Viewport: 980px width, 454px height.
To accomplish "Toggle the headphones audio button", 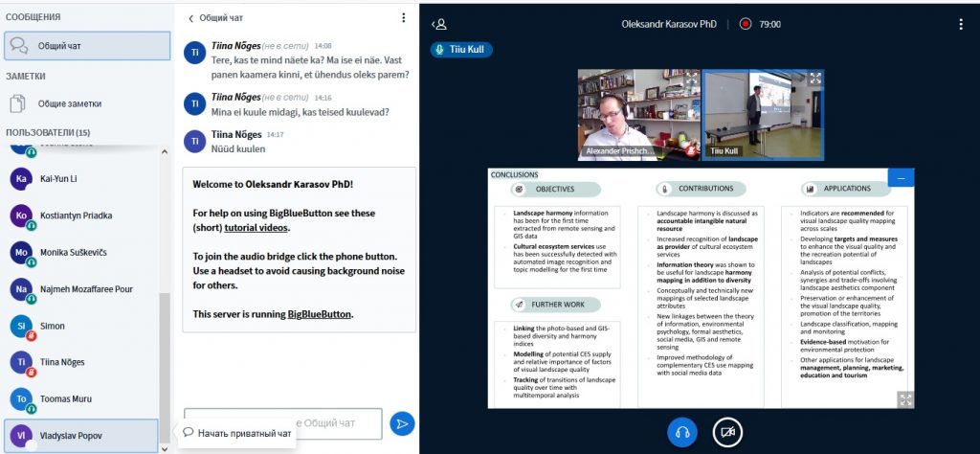I will (x=682, y=432).
